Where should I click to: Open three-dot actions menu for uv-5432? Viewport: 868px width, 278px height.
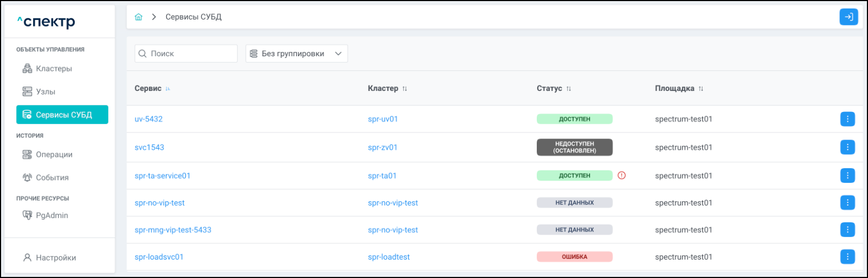click(x=847, y=119)
